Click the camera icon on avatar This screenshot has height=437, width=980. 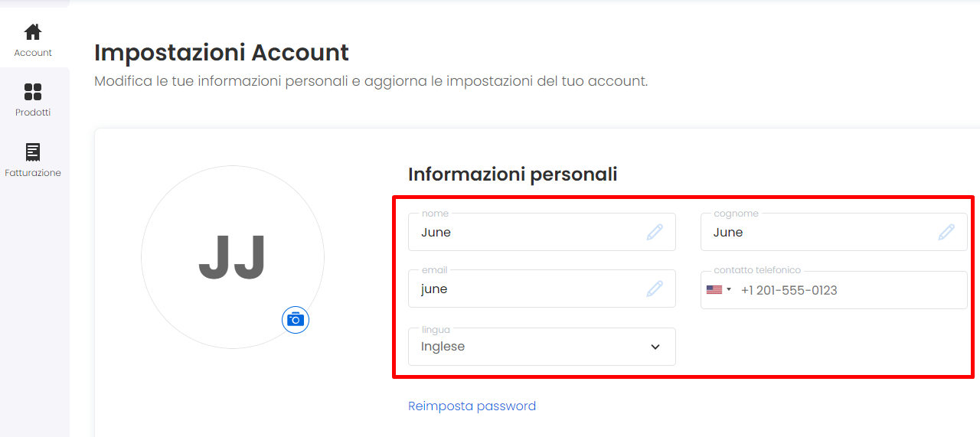pos(296,319)
